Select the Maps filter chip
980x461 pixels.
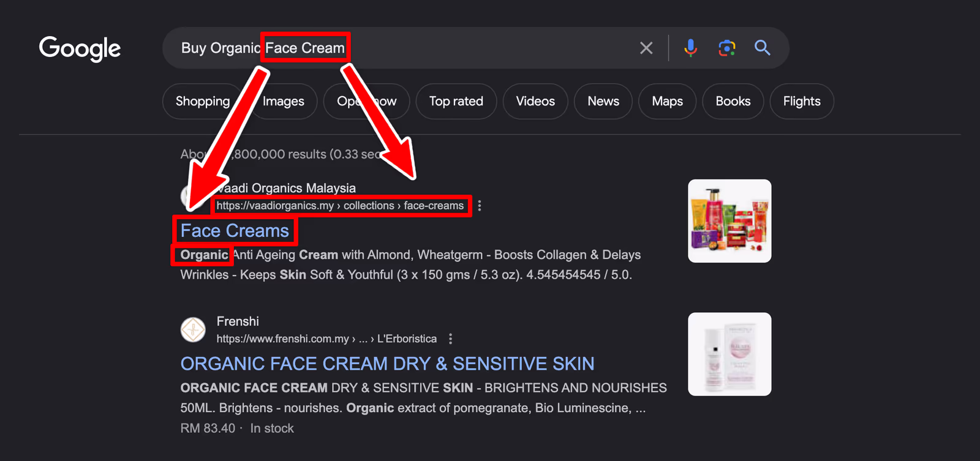(x=667, y=101)
